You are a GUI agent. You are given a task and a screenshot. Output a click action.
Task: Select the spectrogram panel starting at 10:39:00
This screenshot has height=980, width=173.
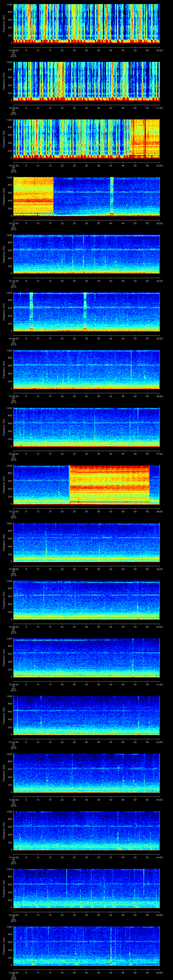click(x=87, y=600)
